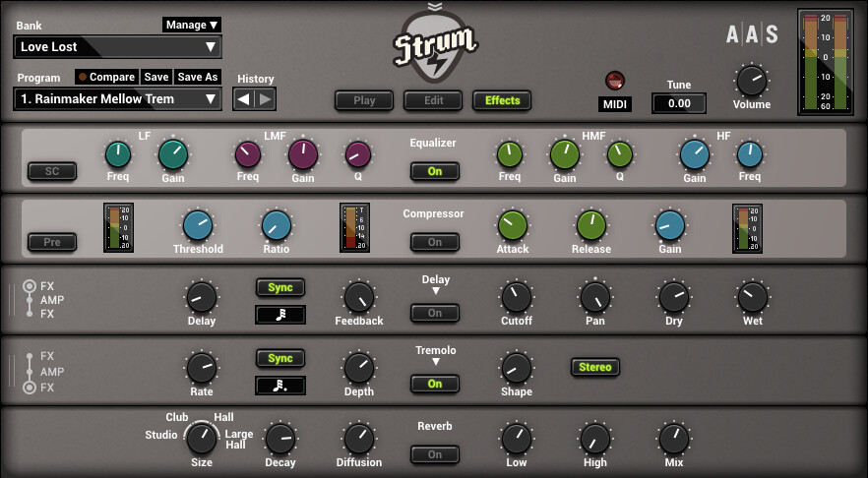Image resolution: width=868 pixels, height=478 pixels.
Task: Click the Delay Cutoff knob
Action: click(517, 297)
